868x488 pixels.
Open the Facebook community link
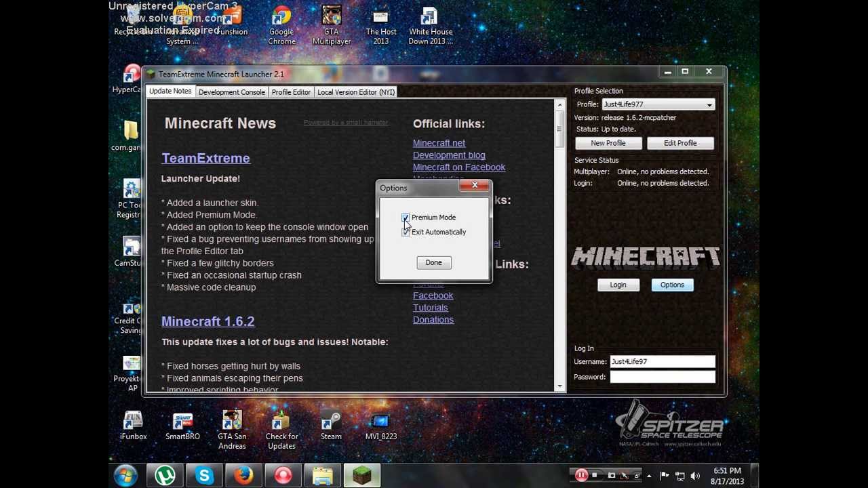pos(433,296)
